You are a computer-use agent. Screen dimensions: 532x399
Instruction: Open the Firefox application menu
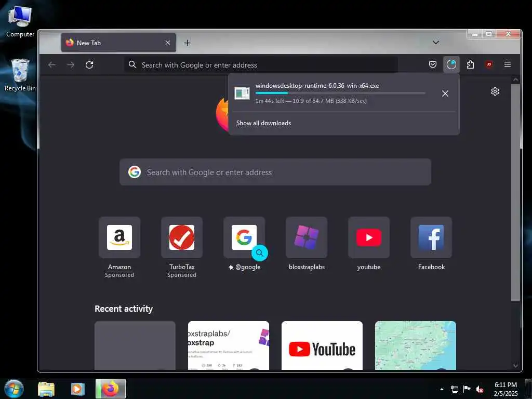click(x=508, y=64)
